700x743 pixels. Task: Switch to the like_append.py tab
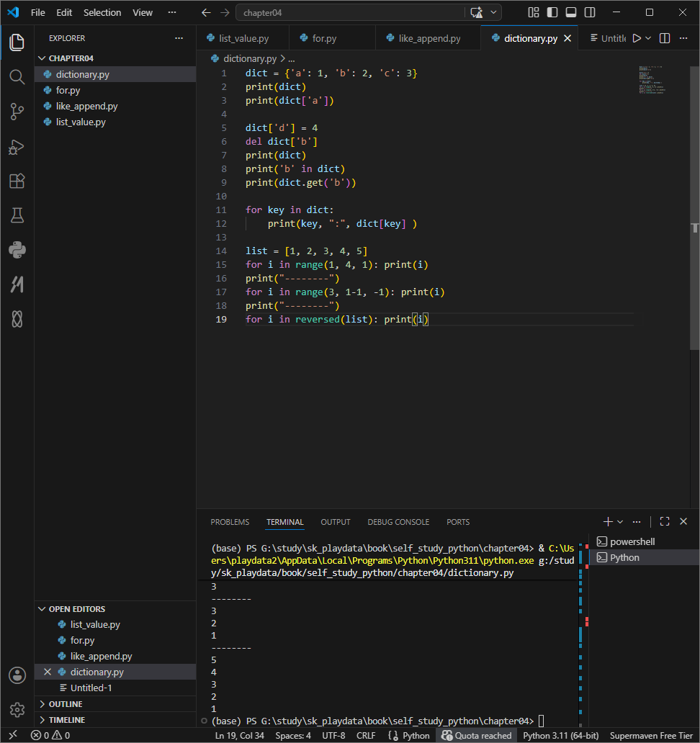point(429,38)
